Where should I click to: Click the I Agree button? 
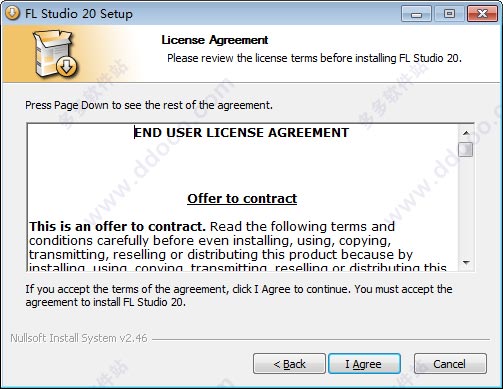[x=364, y=364]
